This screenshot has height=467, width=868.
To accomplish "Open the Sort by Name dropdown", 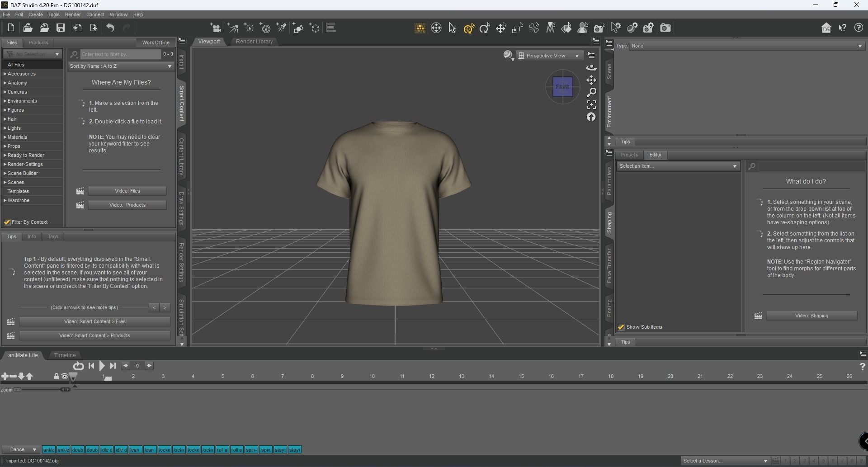I will (x=121, y=66).
